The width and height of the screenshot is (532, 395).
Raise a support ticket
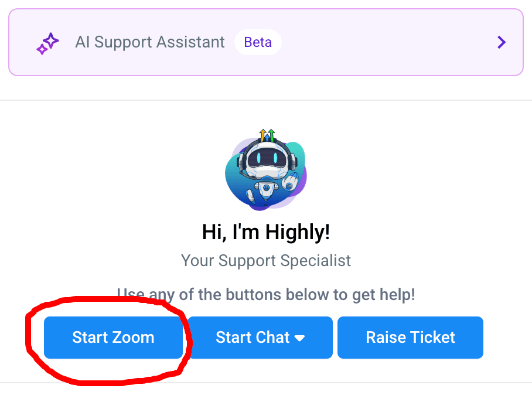point(410,338)
